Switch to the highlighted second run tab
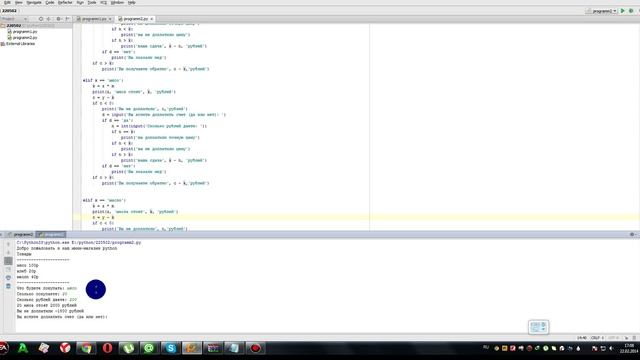 [x=51, y=234]
